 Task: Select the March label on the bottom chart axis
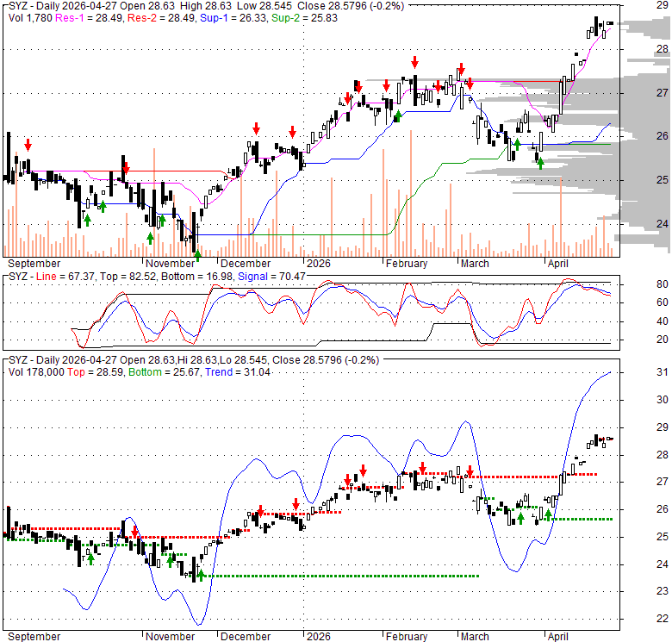pyautogui.click(x=475, y=637)
